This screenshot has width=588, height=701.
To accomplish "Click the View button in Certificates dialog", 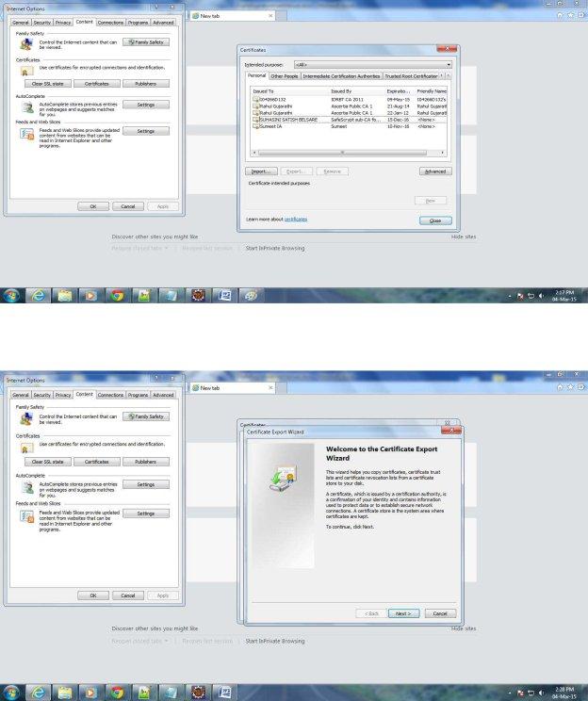I will click(430, 201).
